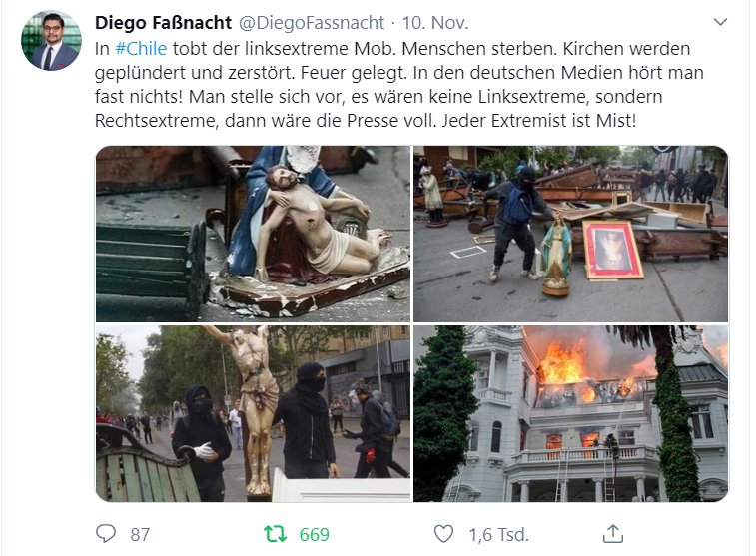Open the @DiegoFassnacht handle link

(x=312, y=23)
